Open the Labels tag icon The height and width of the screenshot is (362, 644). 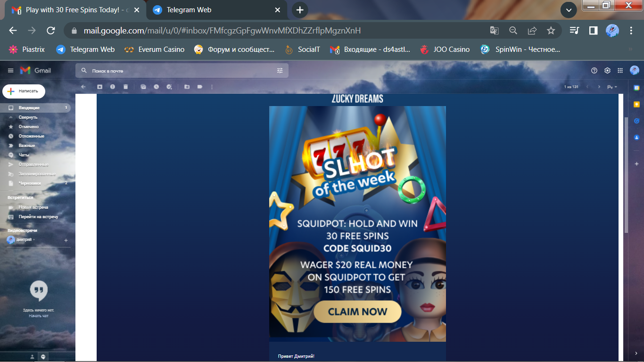(x=200, y=87)
